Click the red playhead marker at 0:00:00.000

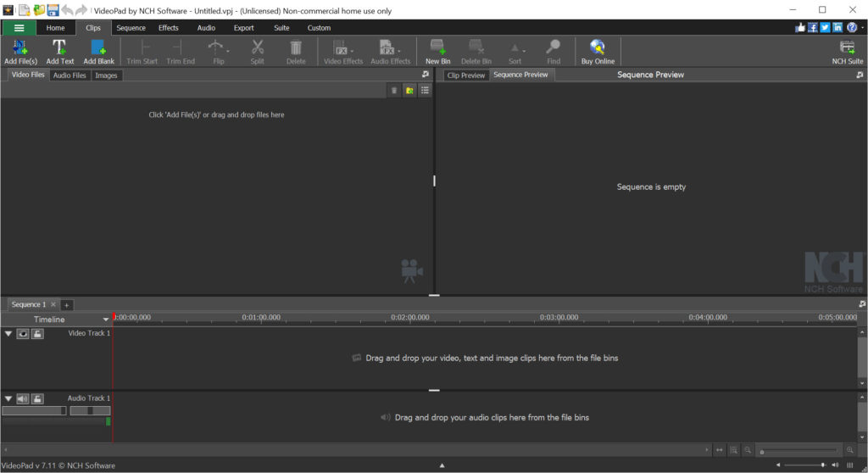pos(114,316)
